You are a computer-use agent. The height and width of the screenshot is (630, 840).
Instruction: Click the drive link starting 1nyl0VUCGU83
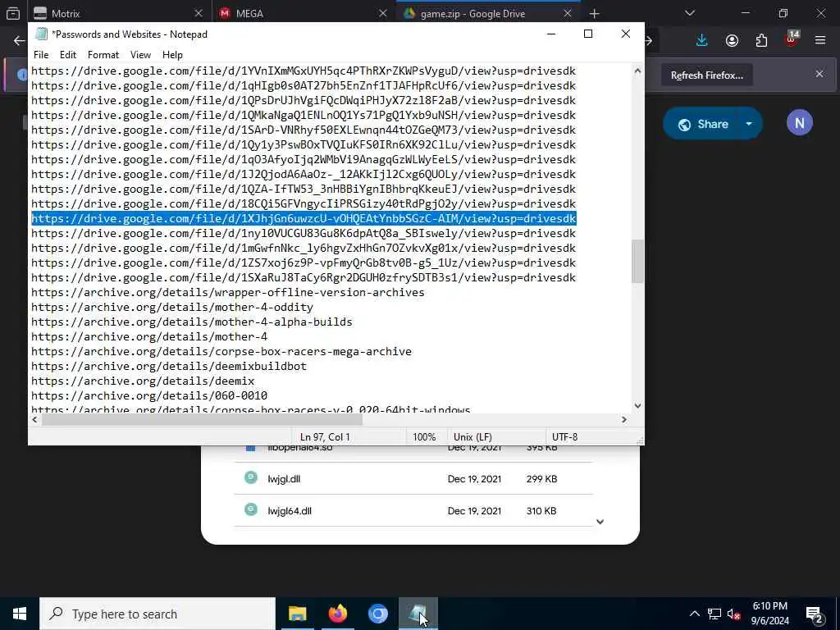pos(304,234)
